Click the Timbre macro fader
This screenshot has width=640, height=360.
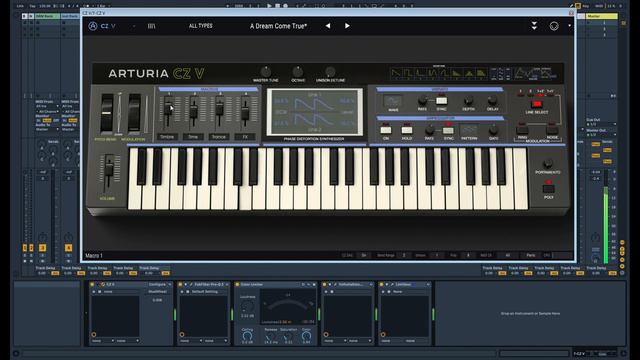click(x=167, y=109)
